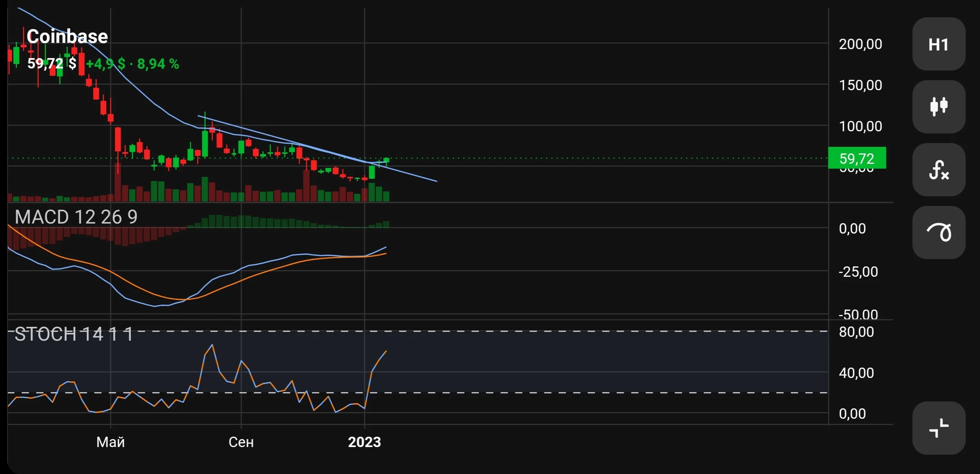Click the Сен date axis label

click(241, 442)
